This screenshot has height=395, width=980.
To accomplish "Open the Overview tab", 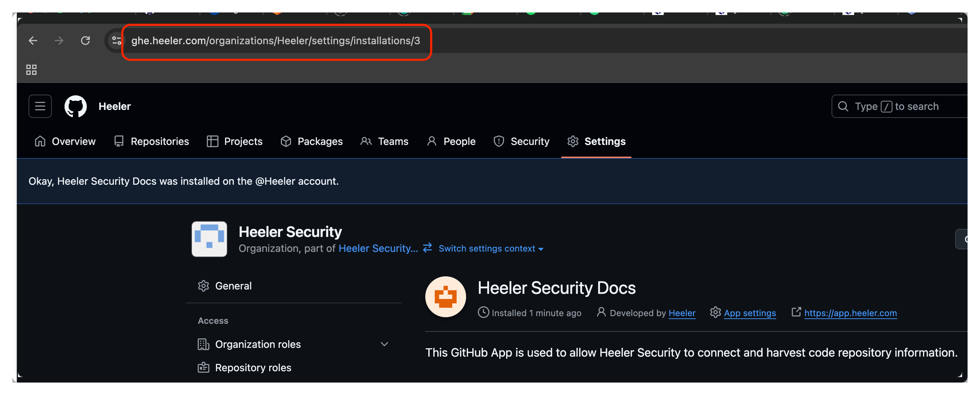I will (x=65, y=141).
